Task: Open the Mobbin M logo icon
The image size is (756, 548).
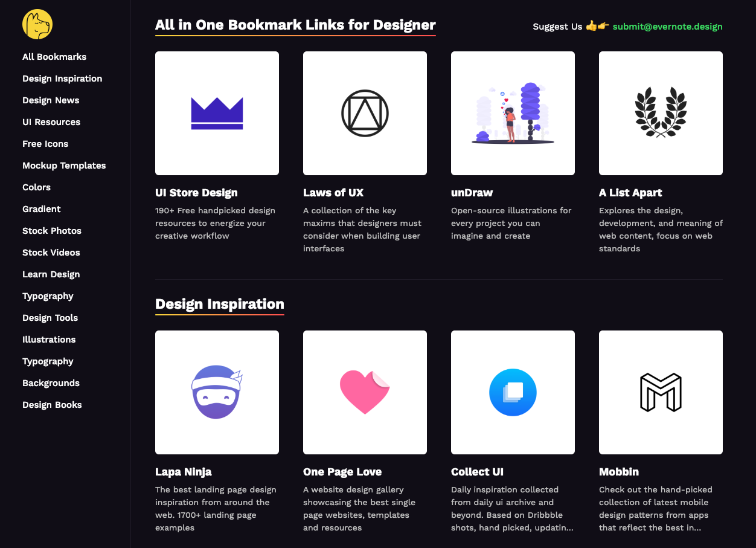Action: [661, 392]
